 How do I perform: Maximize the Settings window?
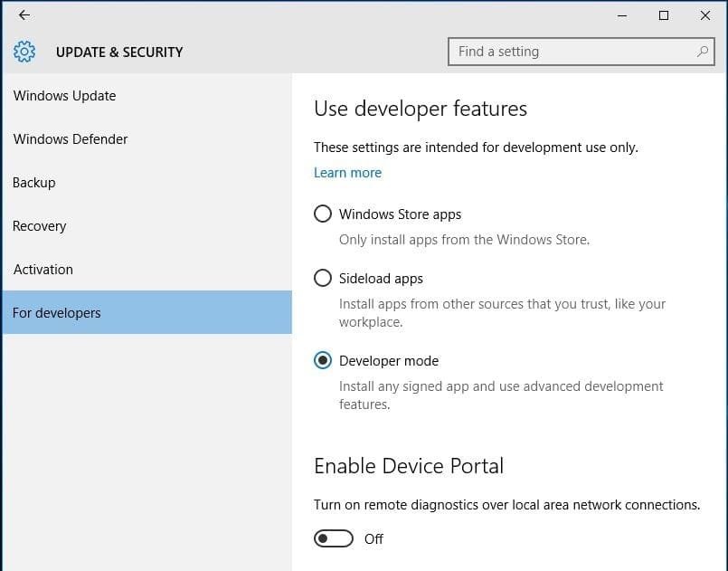[x=664, y=15]
